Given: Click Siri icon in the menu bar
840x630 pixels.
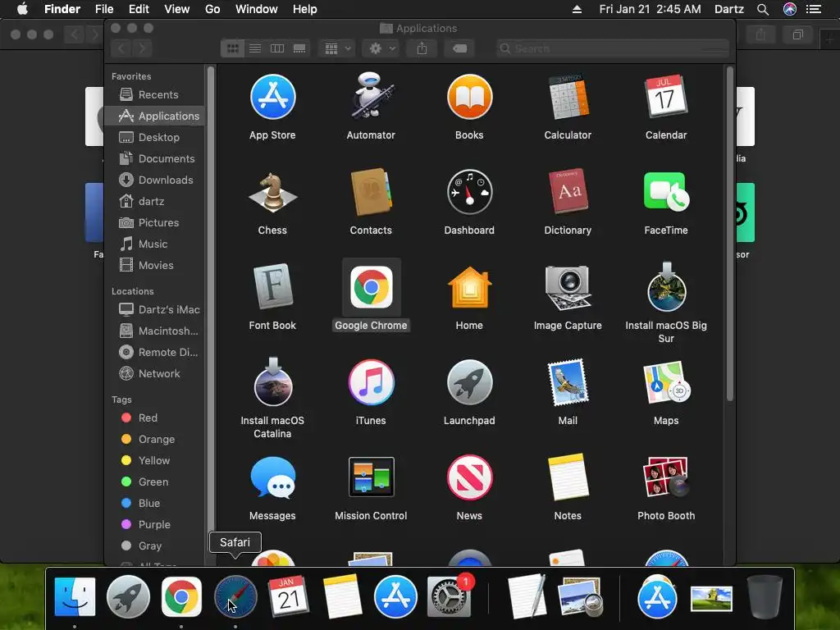Looking at the screenshot, I should 790,9.
